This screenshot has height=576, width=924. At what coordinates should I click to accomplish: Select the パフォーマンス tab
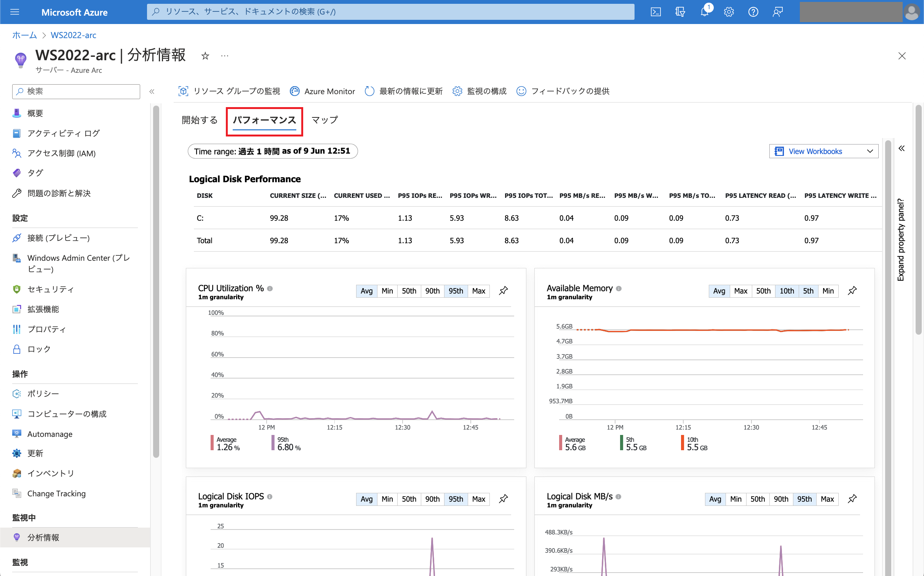[x=264, y=120]
